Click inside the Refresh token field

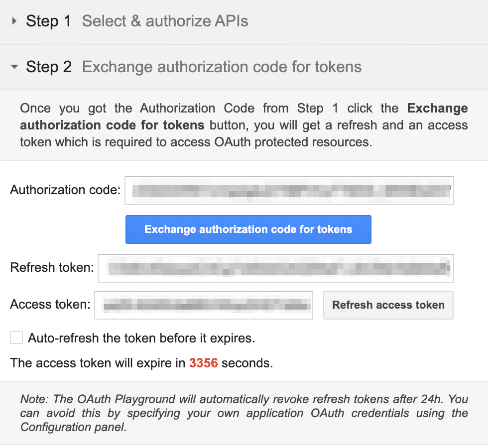click(276, 268)
